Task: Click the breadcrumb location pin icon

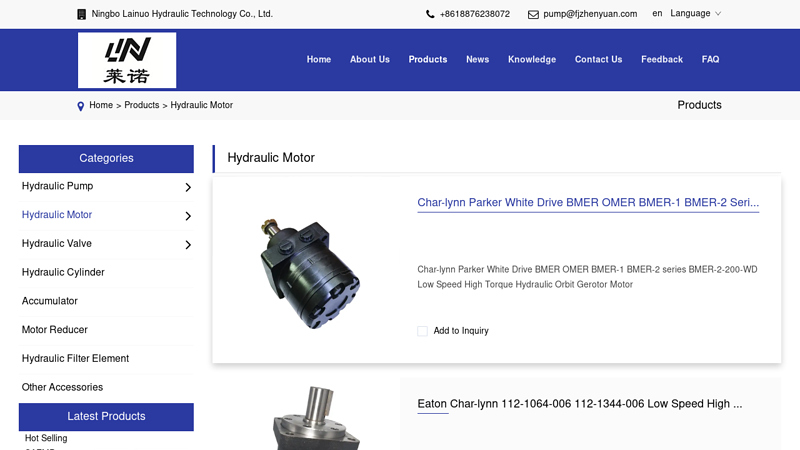Action: [x=81, y=106]
